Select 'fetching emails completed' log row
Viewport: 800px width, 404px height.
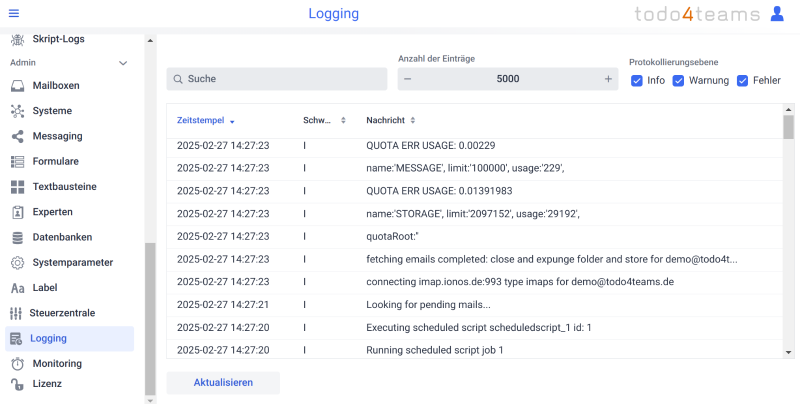click(x=474, y=259)
